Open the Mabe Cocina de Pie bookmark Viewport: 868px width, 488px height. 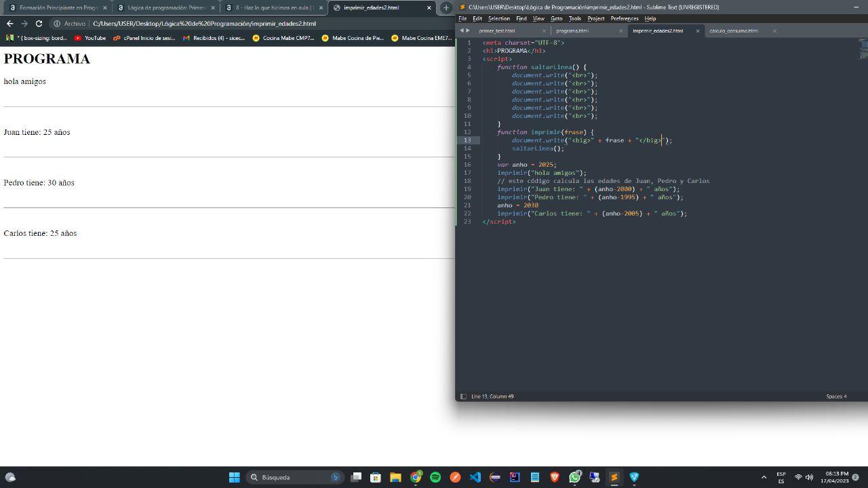(x=353, y=38)
